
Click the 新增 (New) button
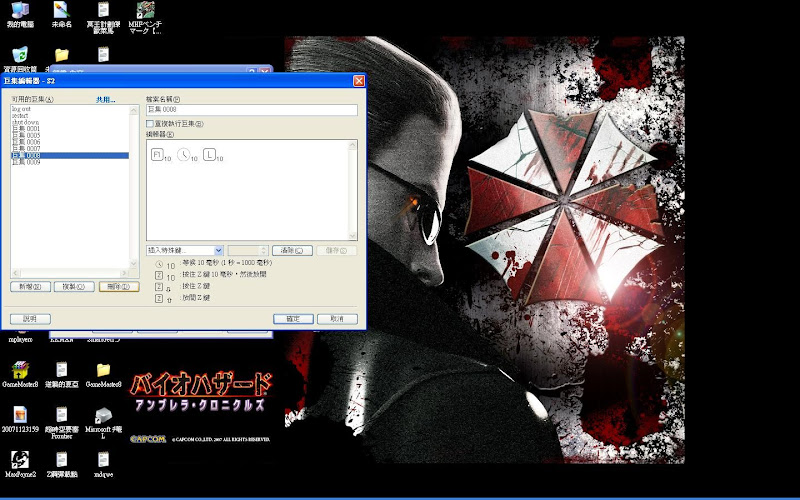tap(30, 287)
